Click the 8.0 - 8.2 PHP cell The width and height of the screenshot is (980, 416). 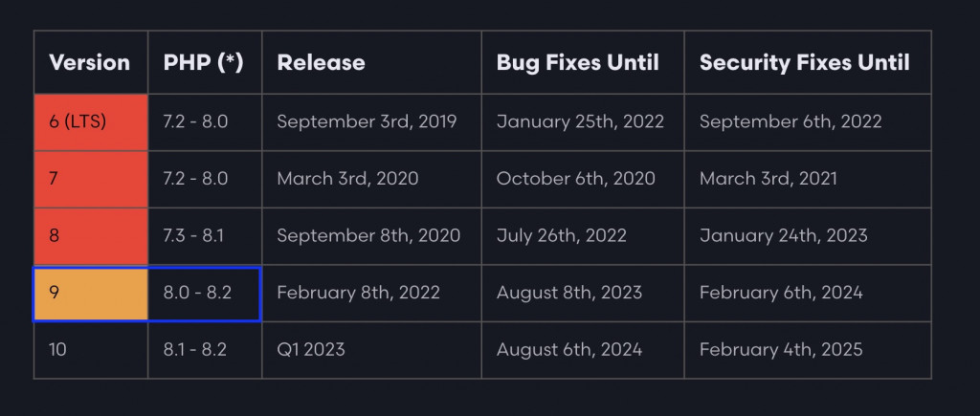click(x=205, y=293)
